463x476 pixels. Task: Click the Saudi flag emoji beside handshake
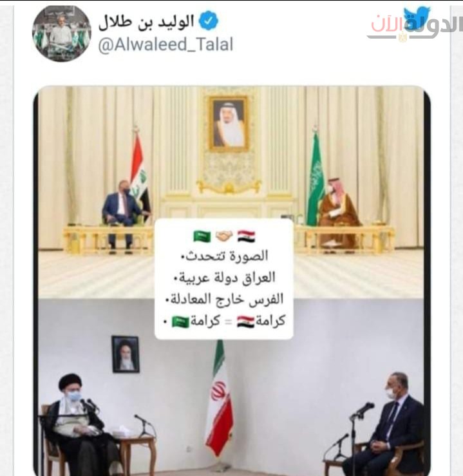tap(202, 236)
